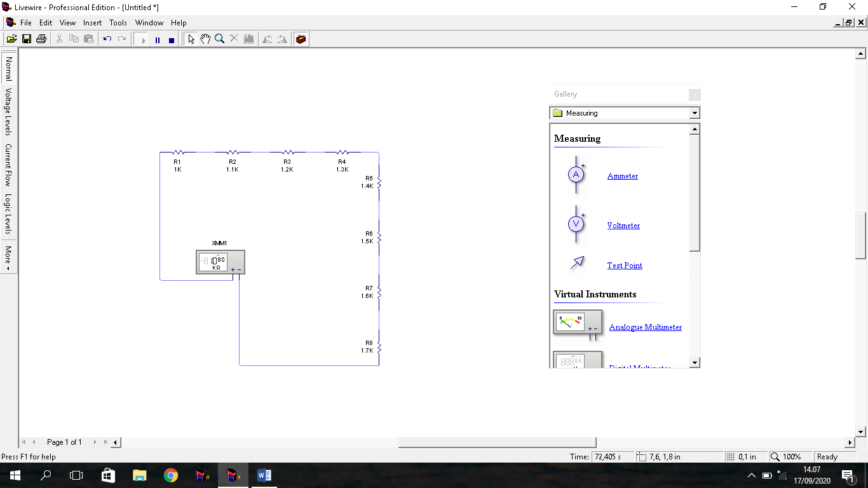
Task: Open the Insert menu
Action: [x=93, y=23]
